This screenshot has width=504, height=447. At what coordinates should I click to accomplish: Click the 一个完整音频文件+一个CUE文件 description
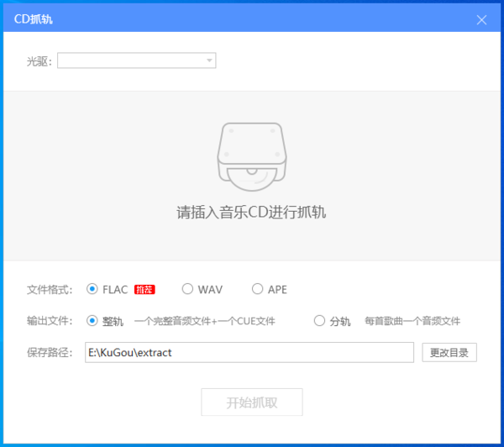tap(204, 321)
